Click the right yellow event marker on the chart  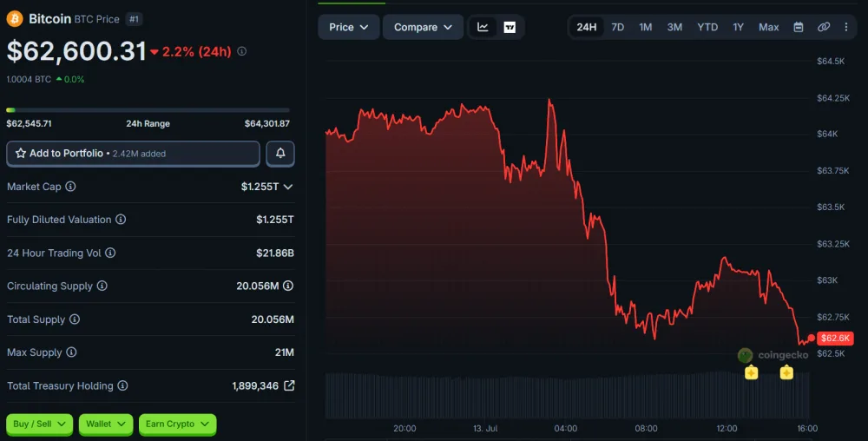click(x=786, y=372)
